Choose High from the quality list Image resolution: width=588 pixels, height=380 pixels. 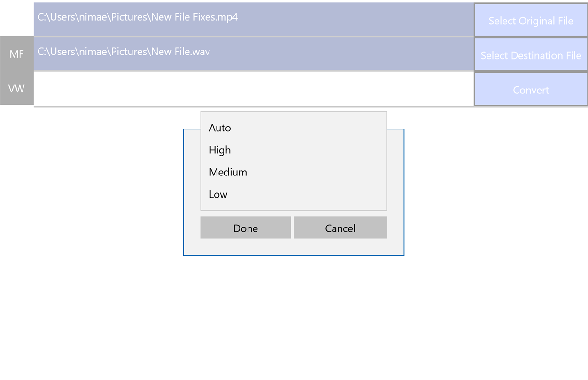(x=220, y=150)
